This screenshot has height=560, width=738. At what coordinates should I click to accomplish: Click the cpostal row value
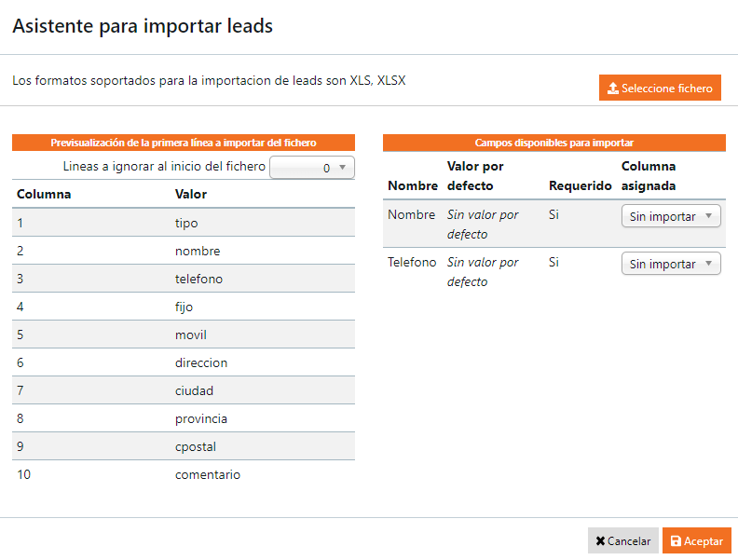(x=195, y=446)
